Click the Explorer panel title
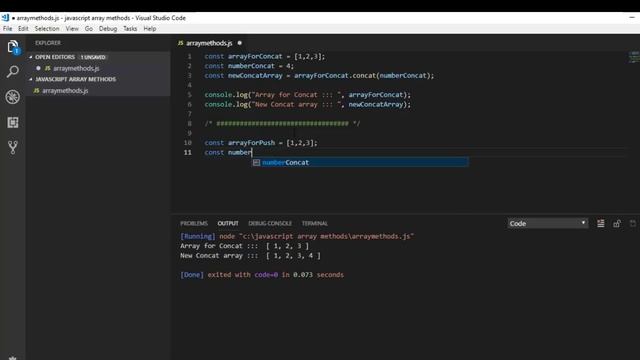Image resolution: width=640 pixels, height=360 pixels. [48, 43]
